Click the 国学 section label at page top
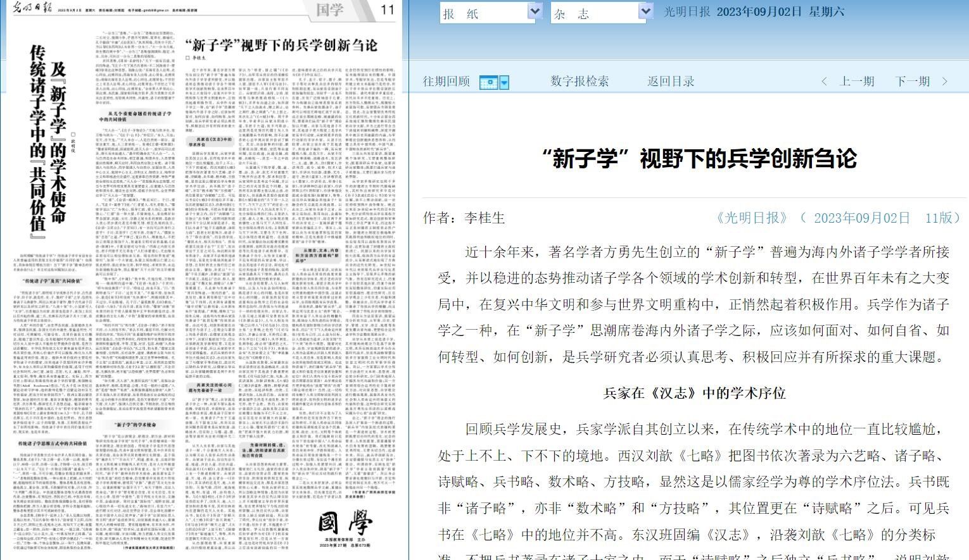The image size is (969, 560). click(x=330, y=9)
